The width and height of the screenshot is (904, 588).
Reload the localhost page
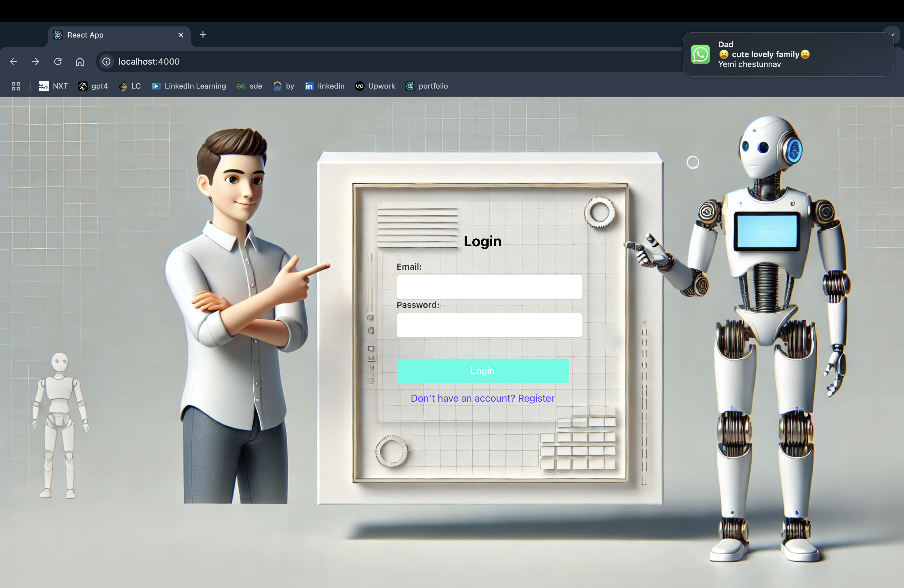pyautogui.click(x=58, y=62)
